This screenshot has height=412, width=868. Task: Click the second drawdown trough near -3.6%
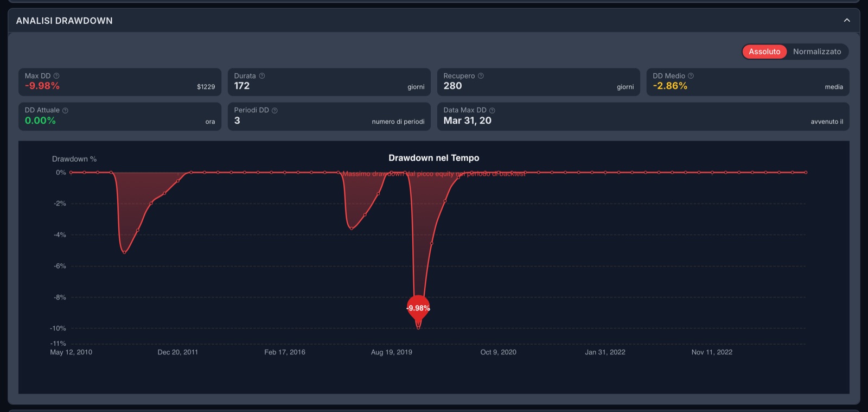pos(352,229)
